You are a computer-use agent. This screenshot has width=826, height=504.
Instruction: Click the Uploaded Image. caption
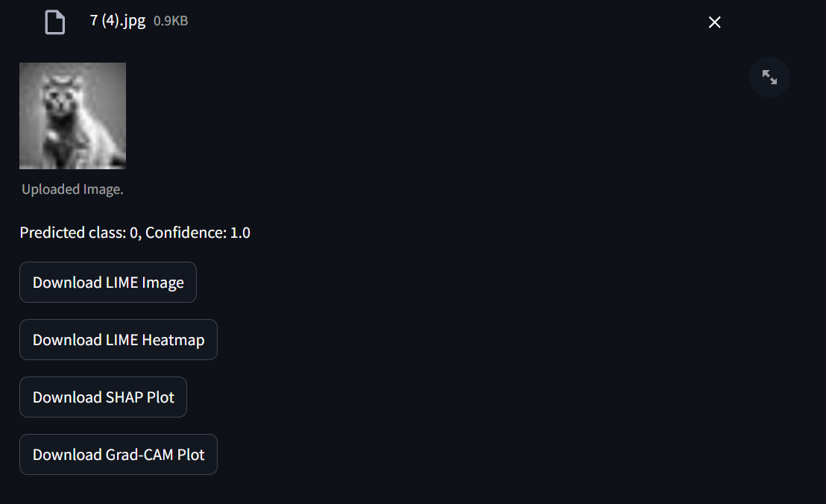tap(72, 189)
